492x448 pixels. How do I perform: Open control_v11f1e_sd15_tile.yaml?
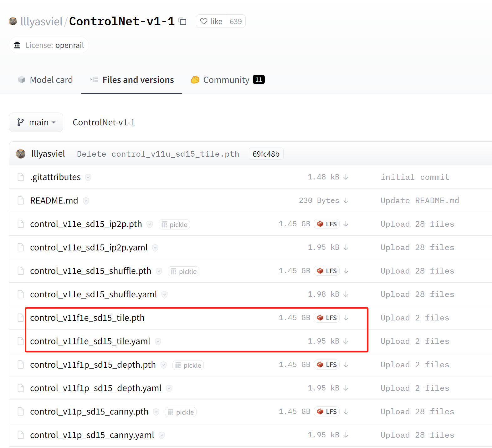pyautogui.click(x=90, y=341)
